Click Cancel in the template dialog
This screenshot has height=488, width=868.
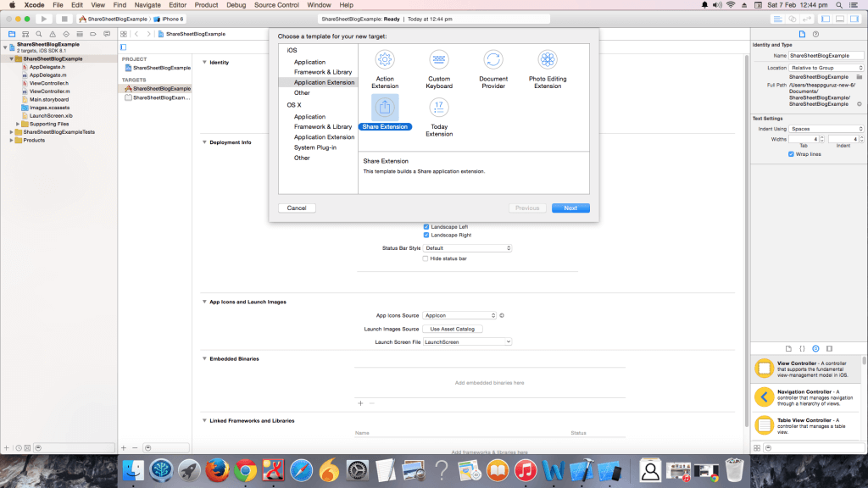pos(297,208)
